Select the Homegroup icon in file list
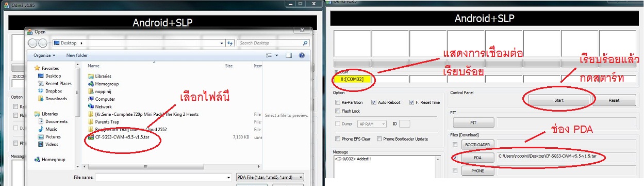Screen dimensions: 644x186 click(x=91, y=84)
